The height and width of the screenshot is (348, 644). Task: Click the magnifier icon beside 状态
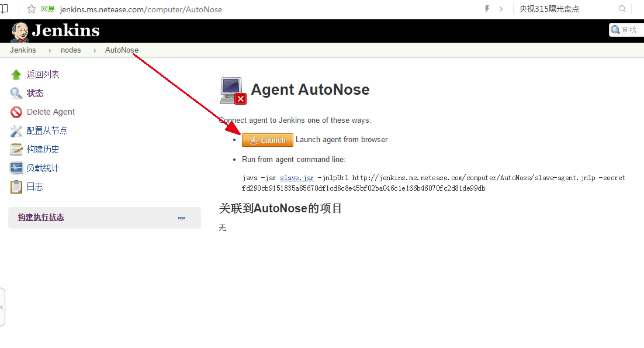(x=16, y=93)
